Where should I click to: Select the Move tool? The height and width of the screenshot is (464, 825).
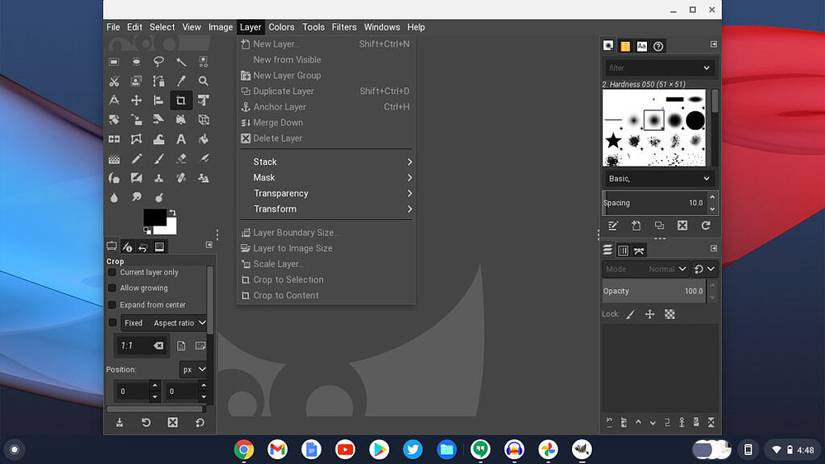point(136,100)
